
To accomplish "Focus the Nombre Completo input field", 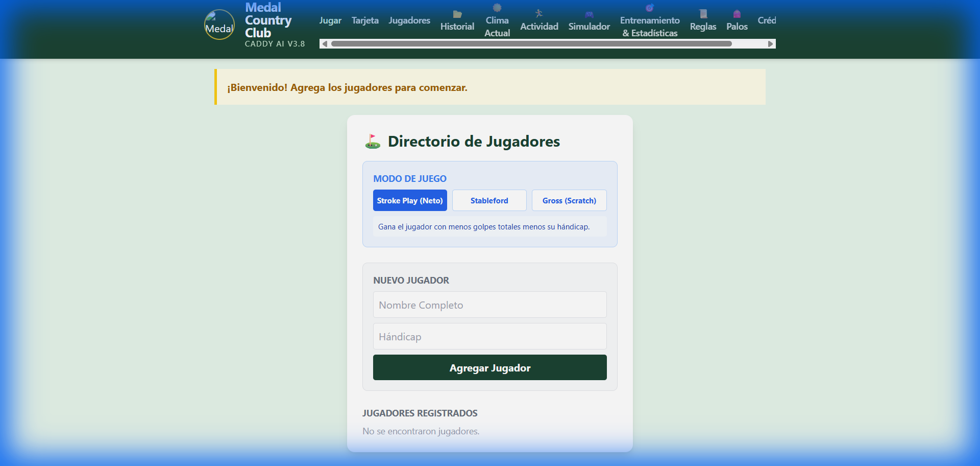I will (x=489, y=305).
